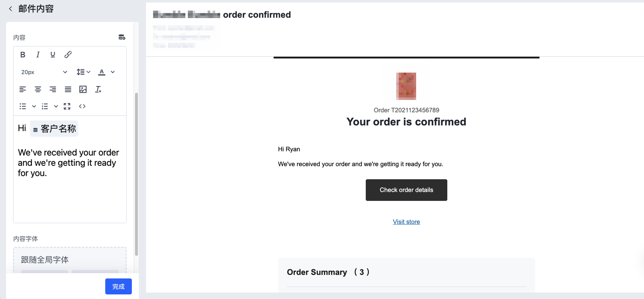Insert an image into content
The image size is (644, 299).
click(x=83, y=89)
